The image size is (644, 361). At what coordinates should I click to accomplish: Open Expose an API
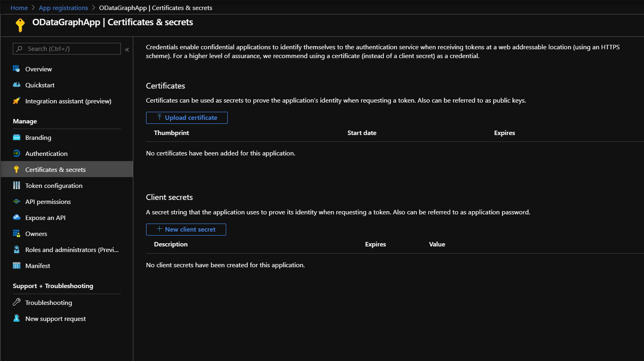(x=67, y=218)
